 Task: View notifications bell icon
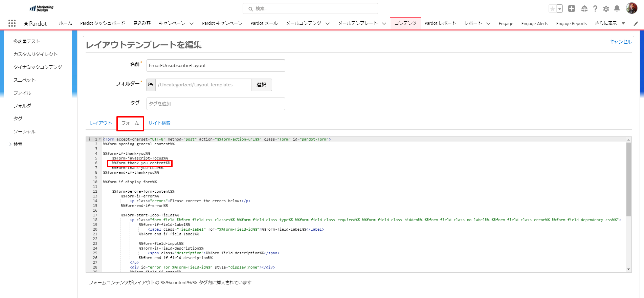point(617,9)
